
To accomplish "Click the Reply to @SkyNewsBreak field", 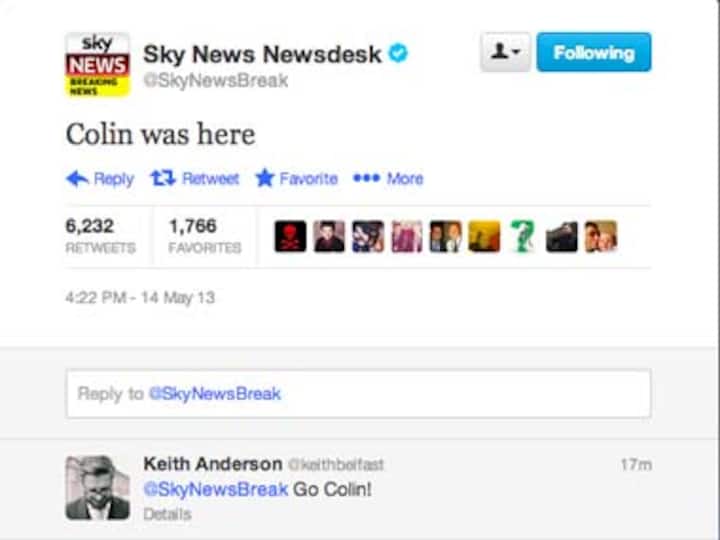I will pos(358,394).
